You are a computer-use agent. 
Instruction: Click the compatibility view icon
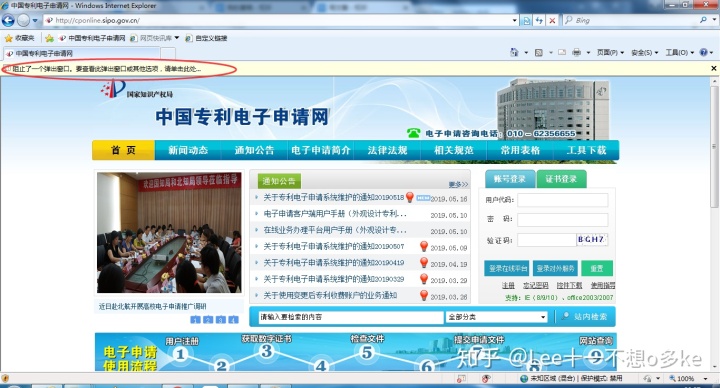tap(527, 20)
